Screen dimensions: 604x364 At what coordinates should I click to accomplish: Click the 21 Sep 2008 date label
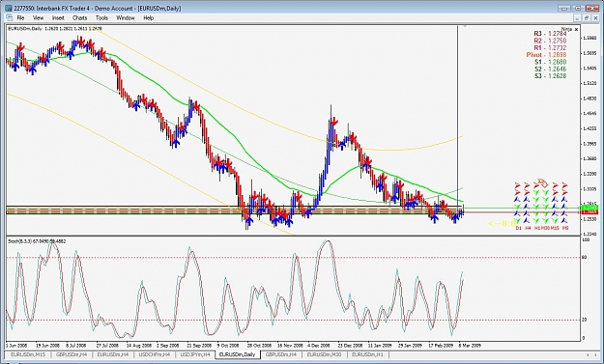pos(199,345)
